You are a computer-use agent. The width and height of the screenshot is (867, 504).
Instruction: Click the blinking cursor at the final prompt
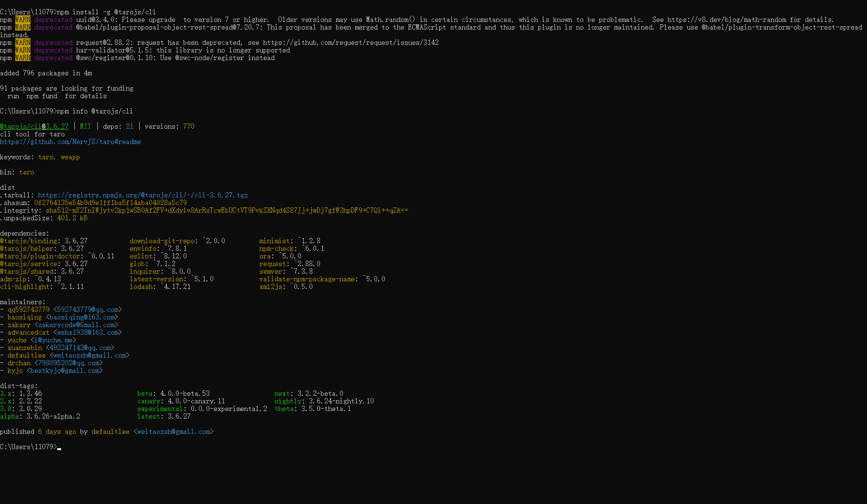point(59,447)
